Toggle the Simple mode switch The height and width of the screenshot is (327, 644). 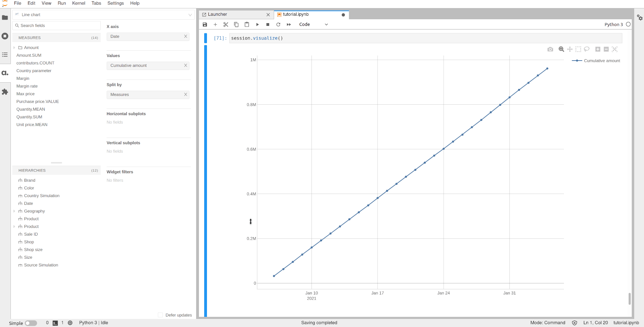click(x=31, y=323)
